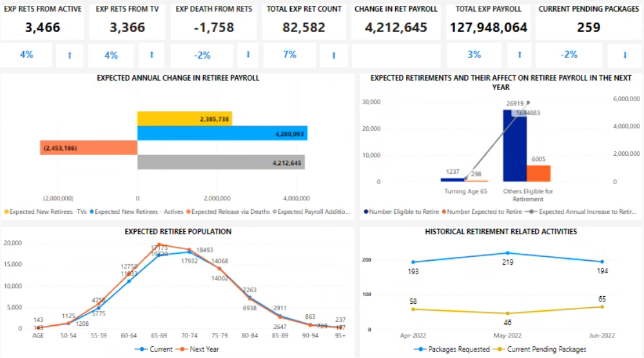This screenshot has height=358, width=644.
Task: Click the May-2022 data point showing 219
Action: coord(507,253)
